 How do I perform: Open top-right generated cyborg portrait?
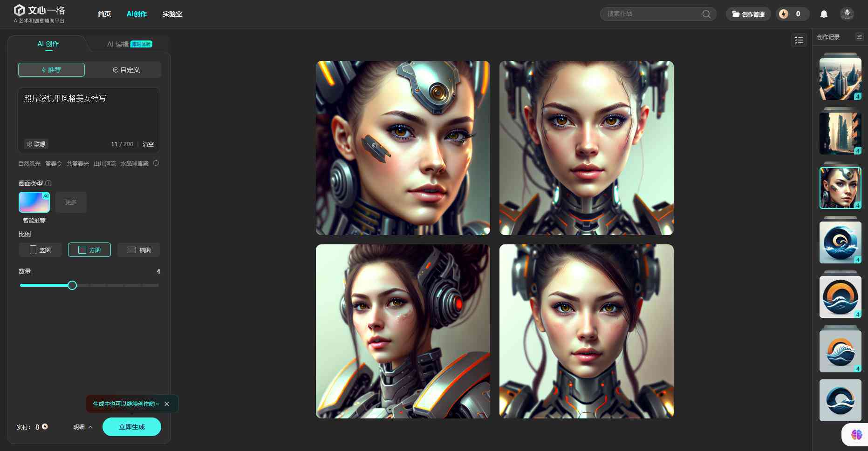click(587, 148)
